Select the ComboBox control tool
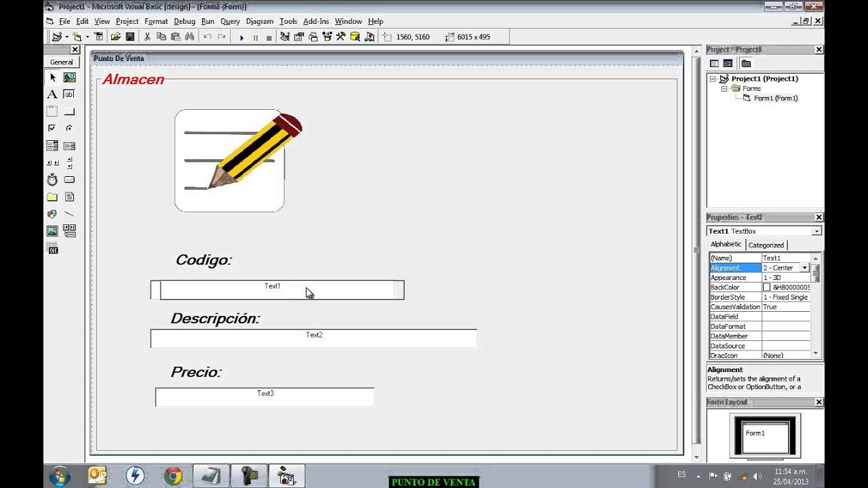The height and width of the screenshot is (488, 868). tap(52, 146)
